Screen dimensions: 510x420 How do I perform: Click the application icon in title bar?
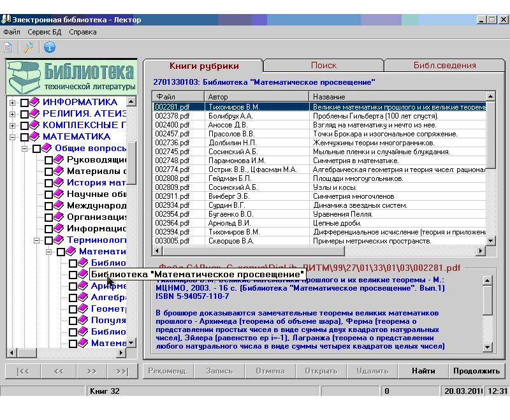click(6, 20)
